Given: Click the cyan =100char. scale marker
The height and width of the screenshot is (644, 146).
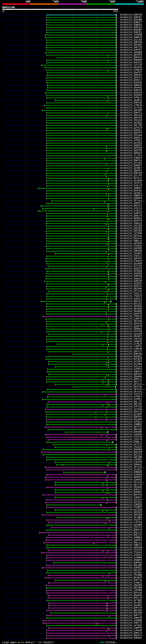Looking at the screenshot, I should point(102,642).
